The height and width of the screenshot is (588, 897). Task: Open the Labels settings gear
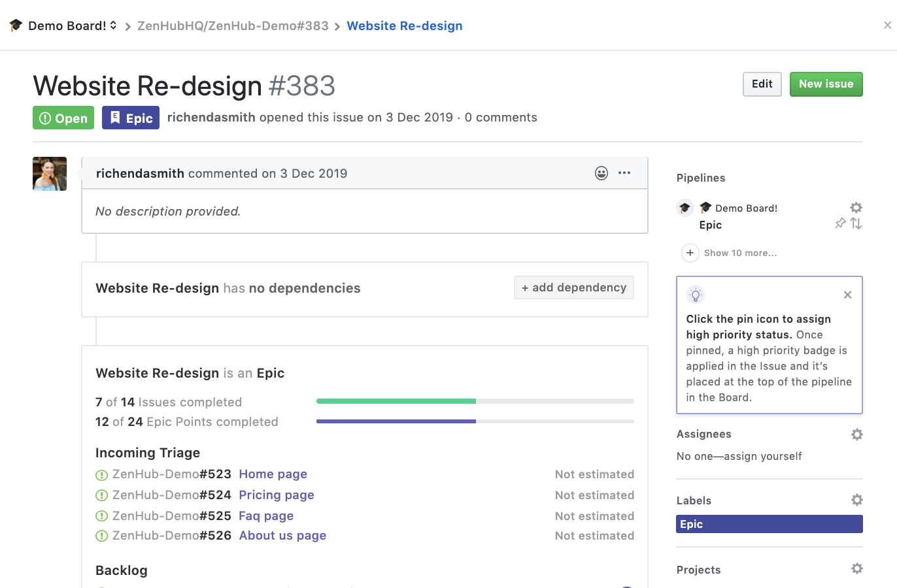pyautogui.click(x=856, y=500)
